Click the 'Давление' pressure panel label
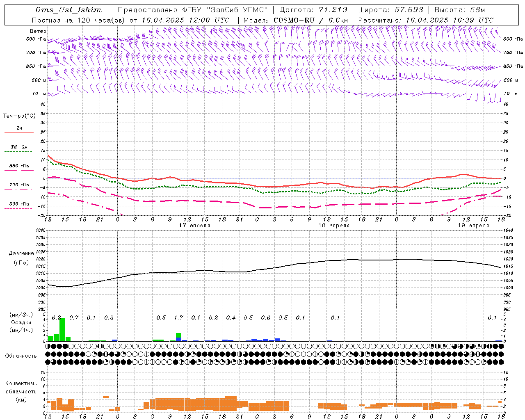This screenshot has height=420, width=525. (21, 253)
